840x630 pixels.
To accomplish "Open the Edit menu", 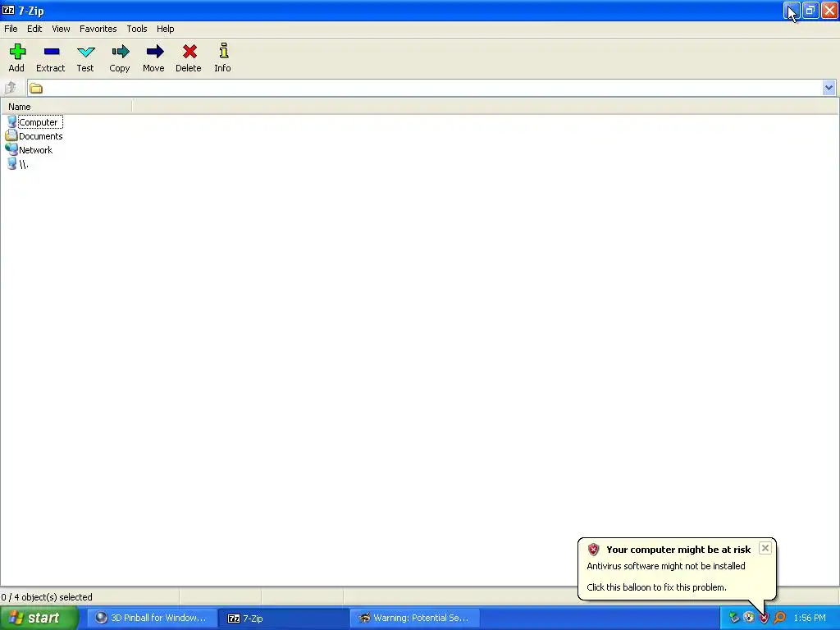I will (x=34, y=29).
